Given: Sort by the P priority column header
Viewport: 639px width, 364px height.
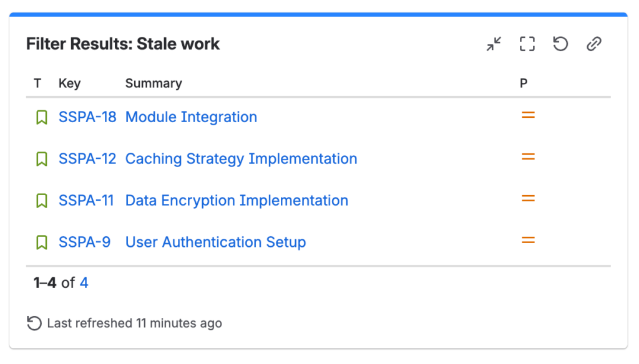Looking at the screenshot, I should click(524, 84).
